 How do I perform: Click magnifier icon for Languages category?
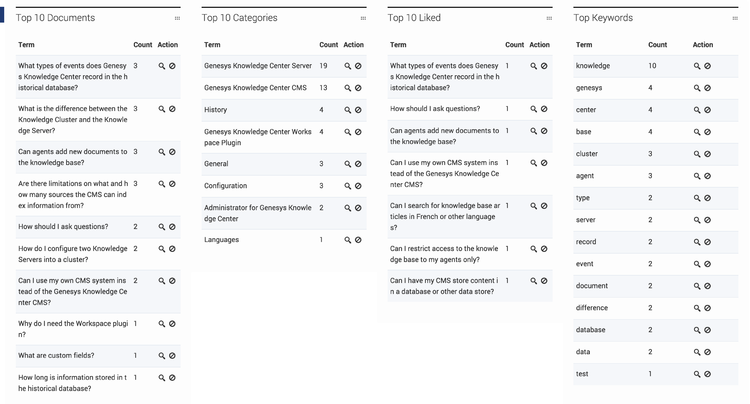click(348, 240)
